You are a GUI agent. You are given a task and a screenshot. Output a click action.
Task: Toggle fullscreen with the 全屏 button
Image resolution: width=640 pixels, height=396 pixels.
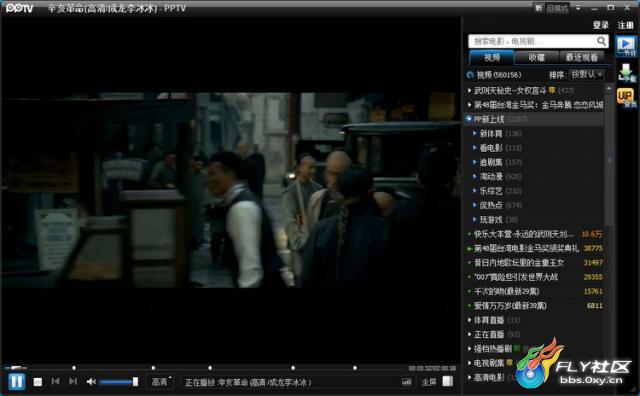(429, 382)
